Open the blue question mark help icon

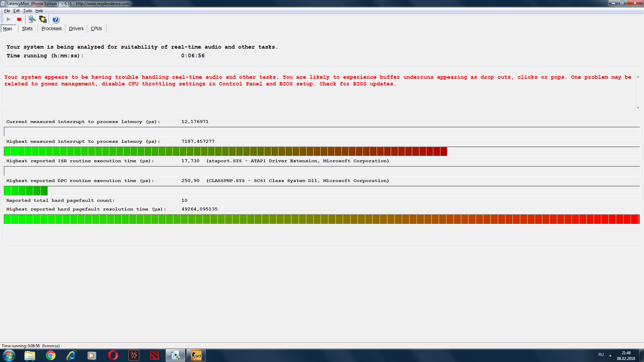point(56,19)
